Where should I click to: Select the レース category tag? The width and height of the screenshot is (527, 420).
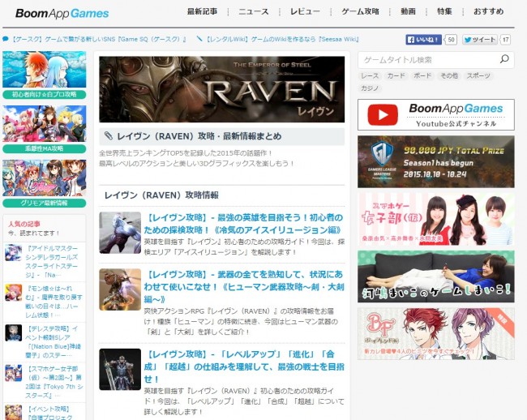click(x=370, y=76)
